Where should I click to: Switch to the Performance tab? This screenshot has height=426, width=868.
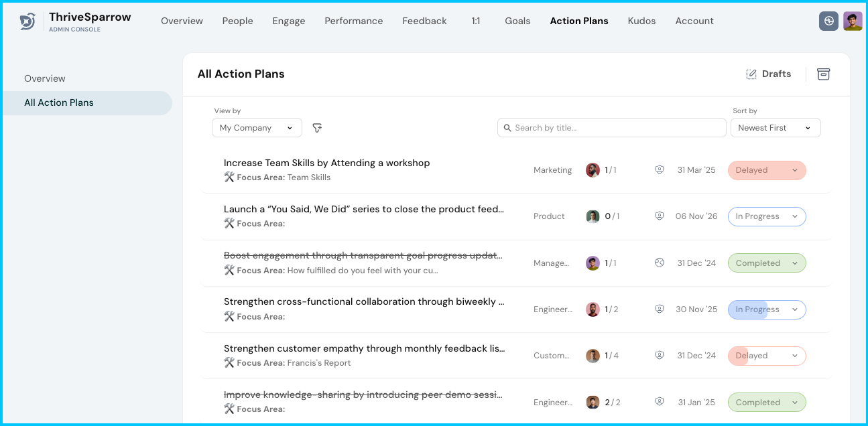(x=353, y=21)
